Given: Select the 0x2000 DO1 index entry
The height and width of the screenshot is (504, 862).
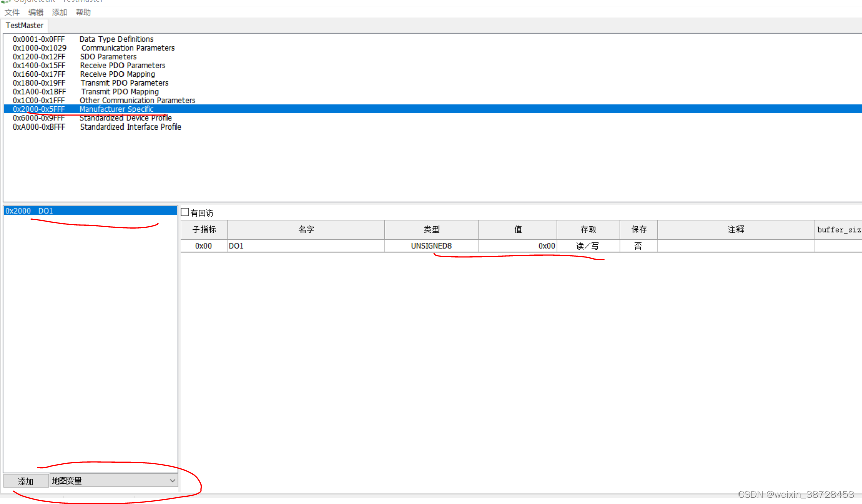Looking at the screenshot, I should pos(90,211).
